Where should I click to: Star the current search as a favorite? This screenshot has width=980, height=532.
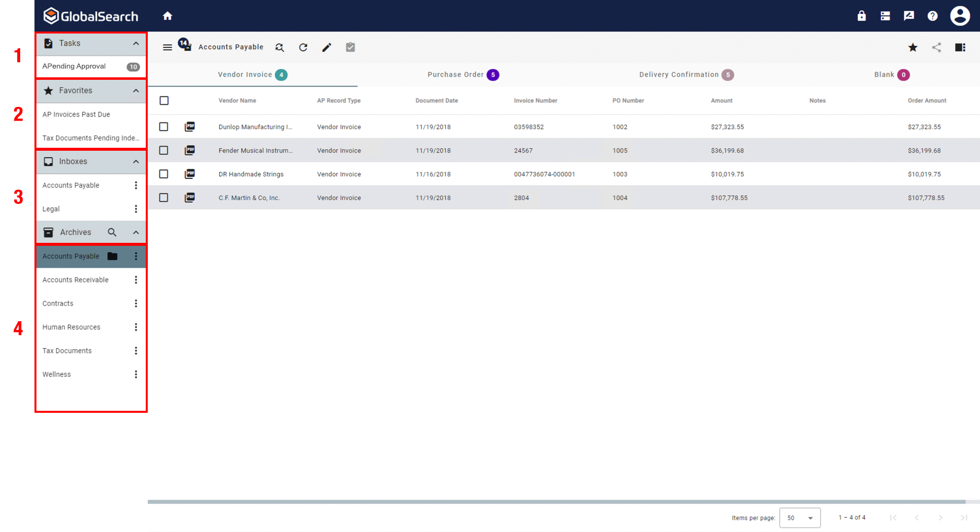pyautogui.click(x=913, y=47)
